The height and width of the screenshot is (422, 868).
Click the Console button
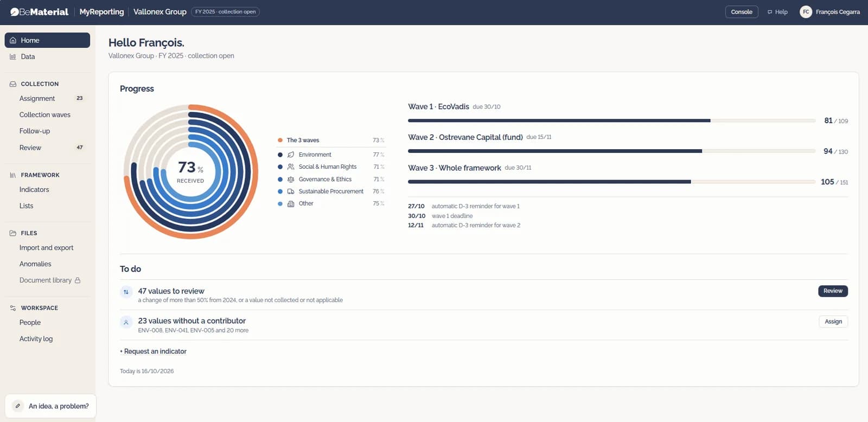point(742,12)
